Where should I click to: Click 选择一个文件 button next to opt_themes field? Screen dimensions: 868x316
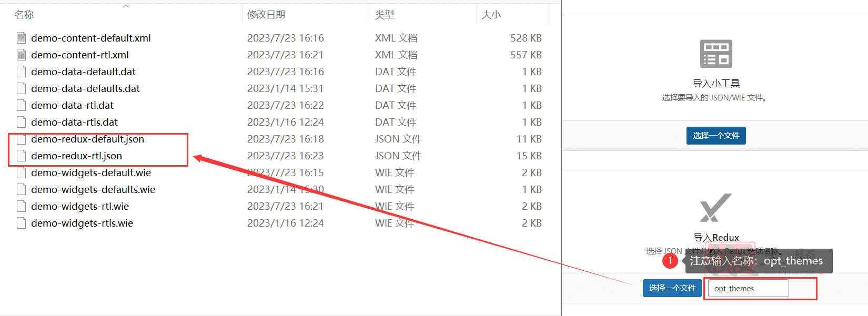pyautogui.click(x=672, y=288)
